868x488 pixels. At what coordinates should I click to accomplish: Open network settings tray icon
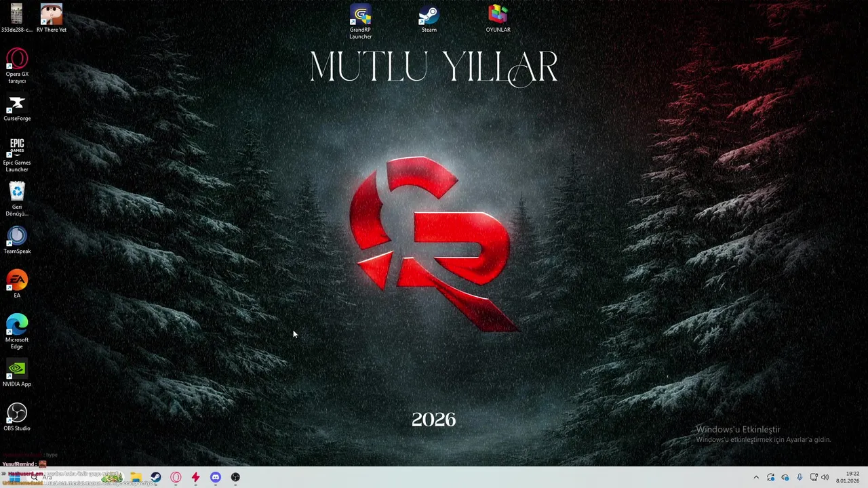point(814,477)
